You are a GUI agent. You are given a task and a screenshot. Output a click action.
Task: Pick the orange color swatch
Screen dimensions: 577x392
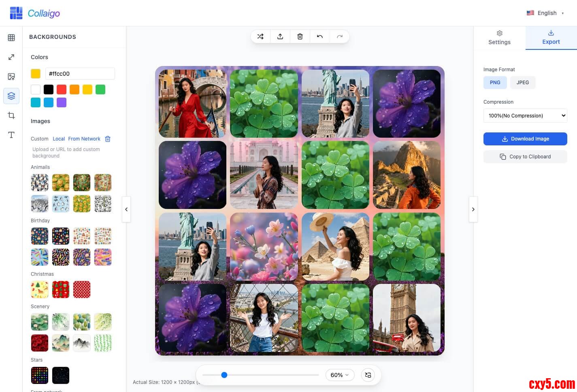click(x=75, y=89)
